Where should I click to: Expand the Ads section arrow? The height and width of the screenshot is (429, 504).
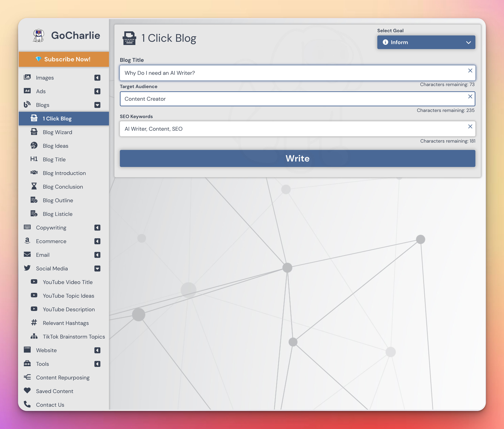[97, 91]
